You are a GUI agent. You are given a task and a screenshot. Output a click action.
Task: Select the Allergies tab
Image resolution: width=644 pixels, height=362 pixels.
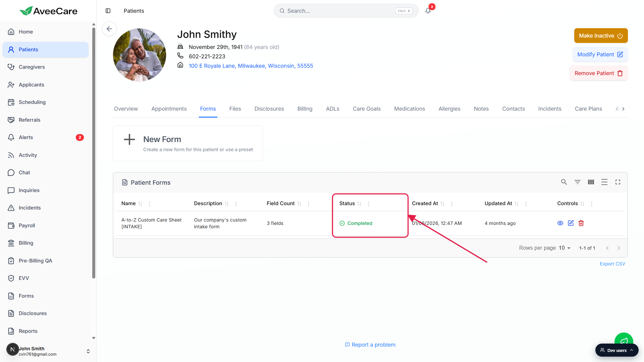pyautogui.click(x=449, y=109)
